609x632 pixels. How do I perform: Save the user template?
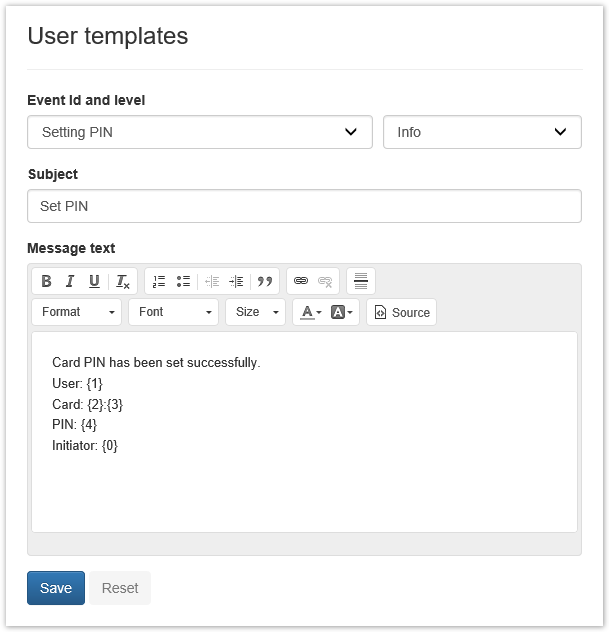(x=56, y=588)
